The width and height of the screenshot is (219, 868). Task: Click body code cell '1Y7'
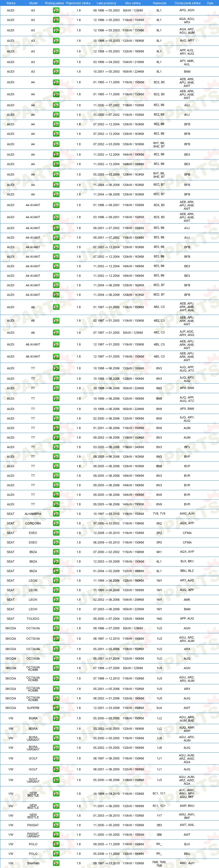point(159,816)
